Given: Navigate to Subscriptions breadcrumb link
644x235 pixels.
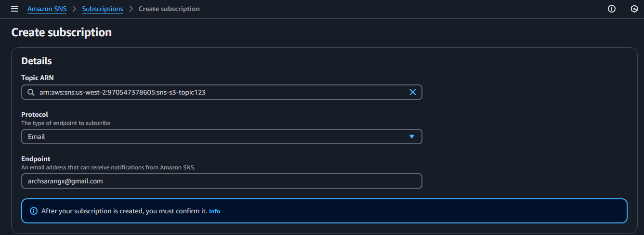Looking at the screenshot, I should coord(103,9).
